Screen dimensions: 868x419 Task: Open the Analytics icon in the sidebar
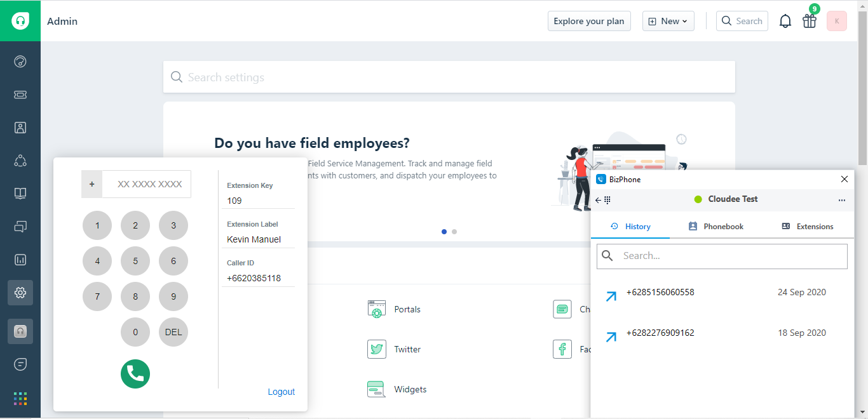(20, 260)
